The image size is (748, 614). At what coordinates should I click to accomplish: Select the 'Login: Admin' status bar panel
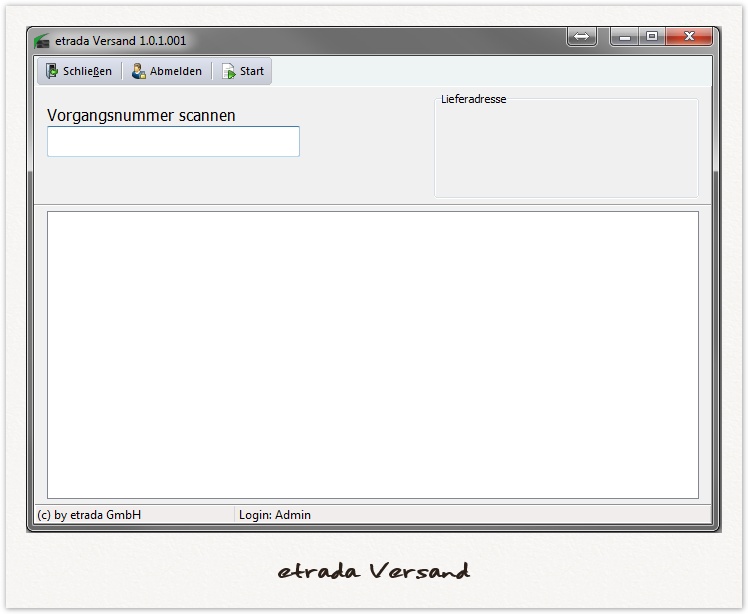(275, 515)
